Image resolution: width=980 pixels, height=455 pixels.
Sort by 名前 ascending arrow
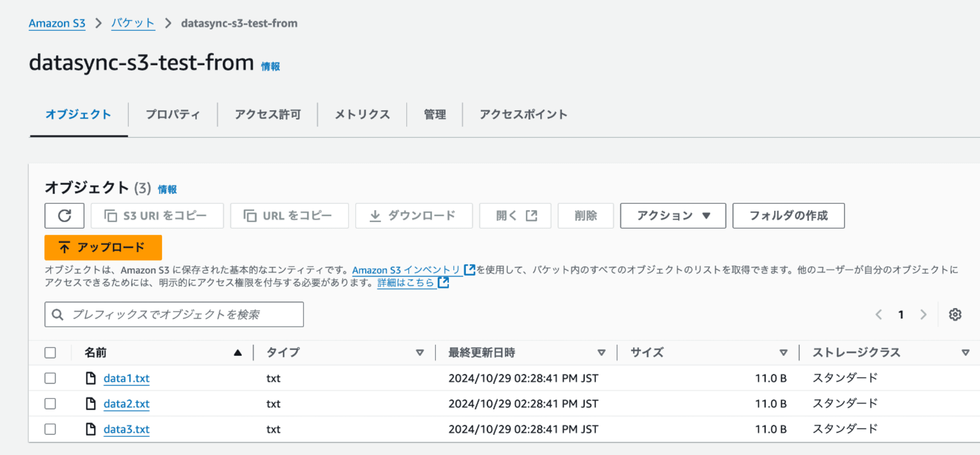click(238, 353)
